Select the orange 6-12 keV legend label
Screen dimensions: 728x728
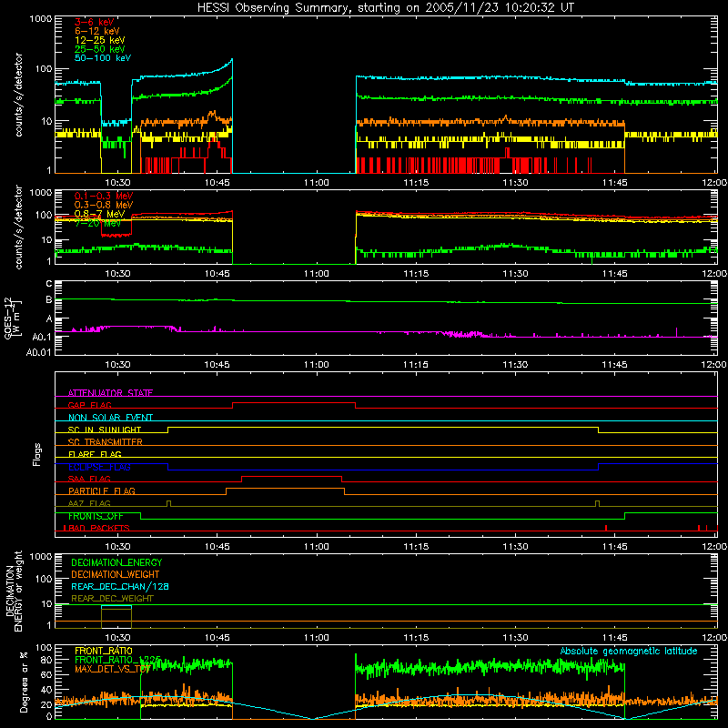(x=97, y=31)
